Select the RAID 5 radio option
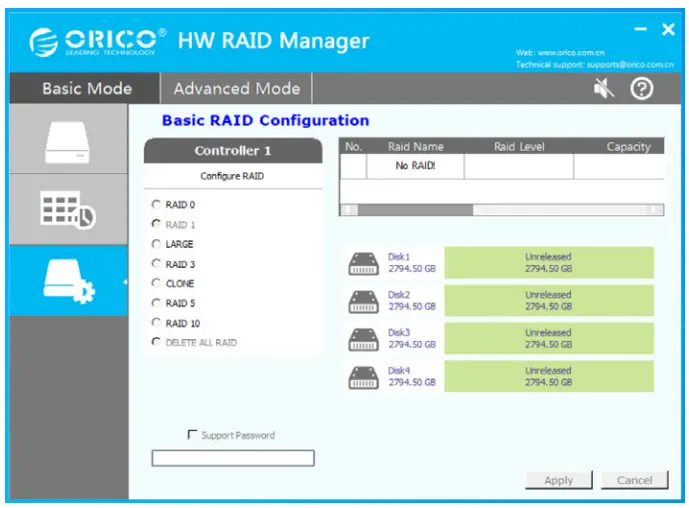 [x=156, y=303]
